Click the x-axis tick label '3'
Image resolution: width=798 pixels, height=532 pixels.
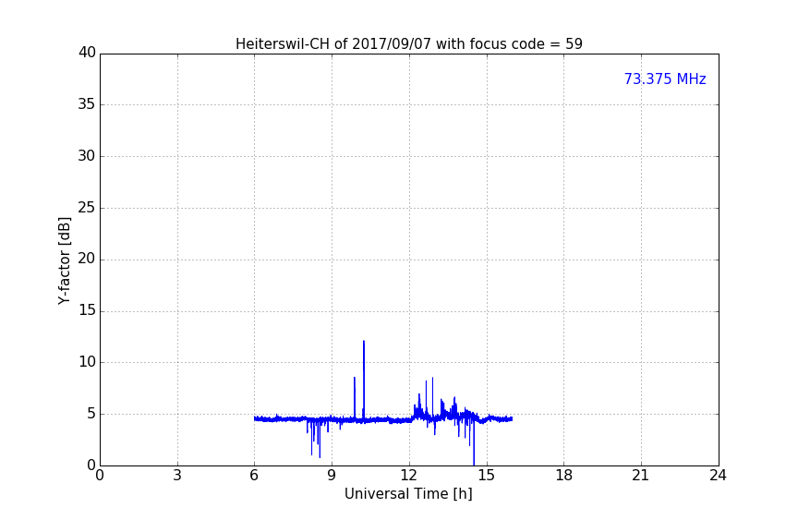pos(177,476)
